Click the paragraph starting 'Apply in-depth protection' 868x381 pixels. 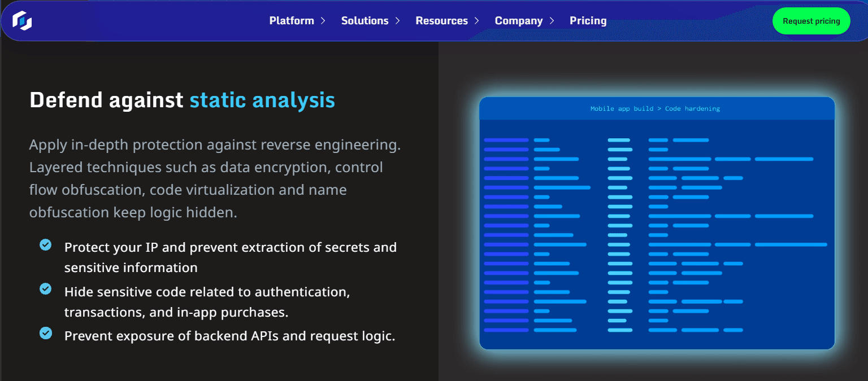click(215, 178)
